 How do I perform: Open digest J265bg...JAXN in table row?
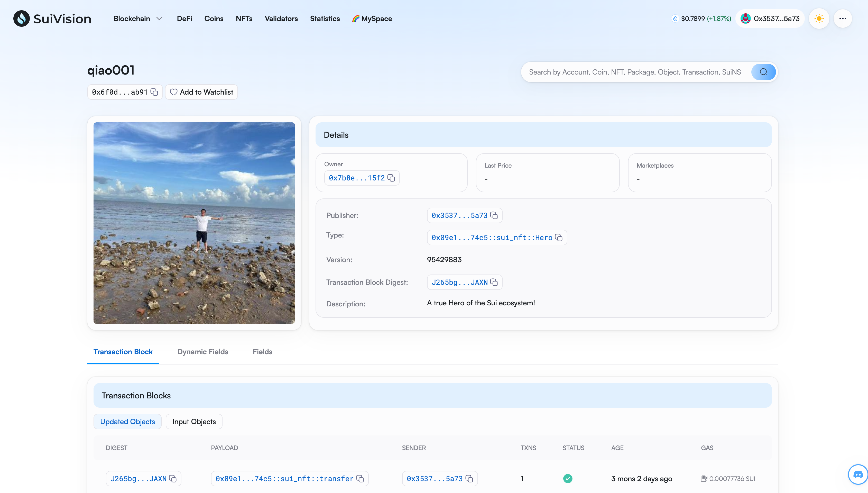[138, 479]
